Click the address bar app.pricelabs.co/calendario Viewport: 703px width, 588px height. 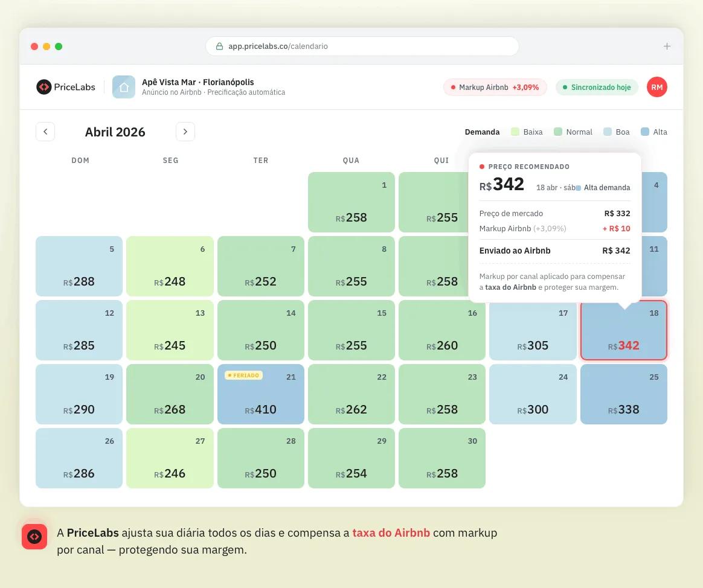(x=362, y=46)
